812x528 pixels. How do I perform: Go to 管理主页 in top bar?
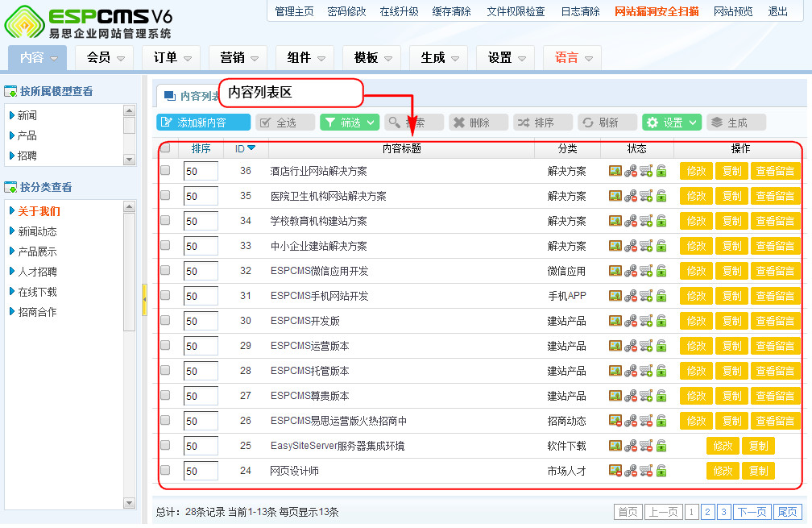click(x=294, y=11)
